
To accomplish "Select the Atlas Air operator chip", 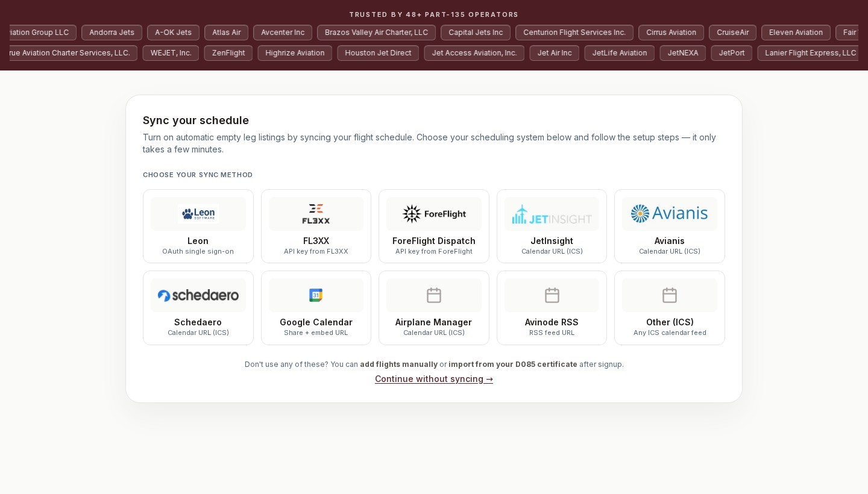I will pyautogui.click(x=226, y=33).
